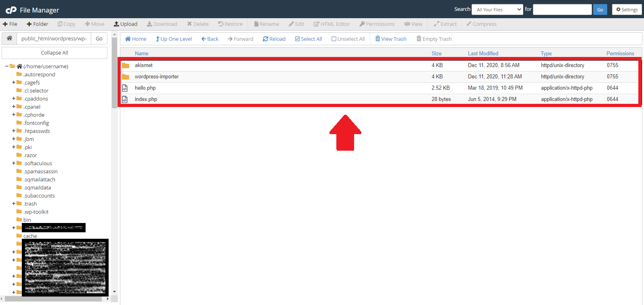Click Unselect All checkbox
Image resolution: width=644 pixels, height=305 pixels.
click(x=348, y=39)
